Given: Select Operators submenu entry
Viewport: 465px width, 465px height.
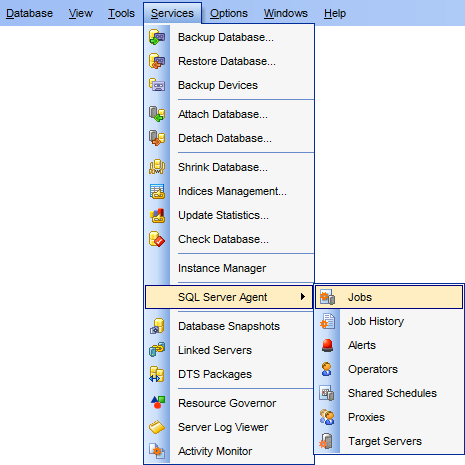Looking at the screenshot, I should click(x=389, y=369).
